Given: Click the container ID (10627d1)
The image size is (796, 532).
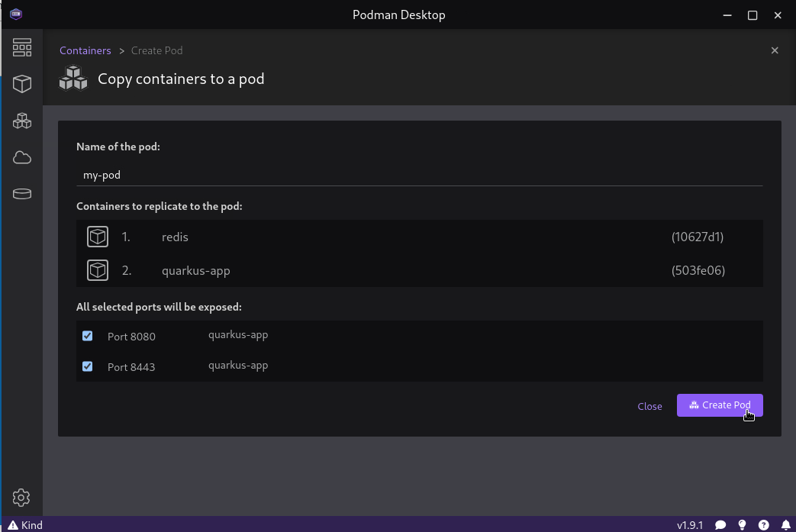Looking at the screenshot, I should click(x=698, y=237).
